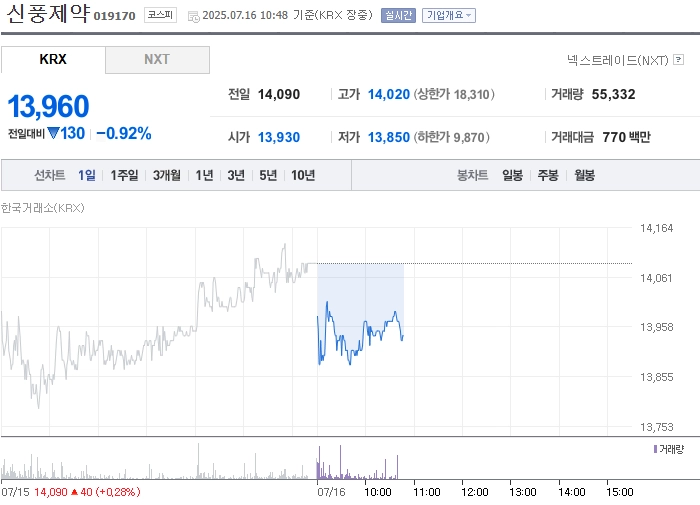Click the 실시간 real-time badge
Viewport: 700px width, 505px height.
pos(398,16)
